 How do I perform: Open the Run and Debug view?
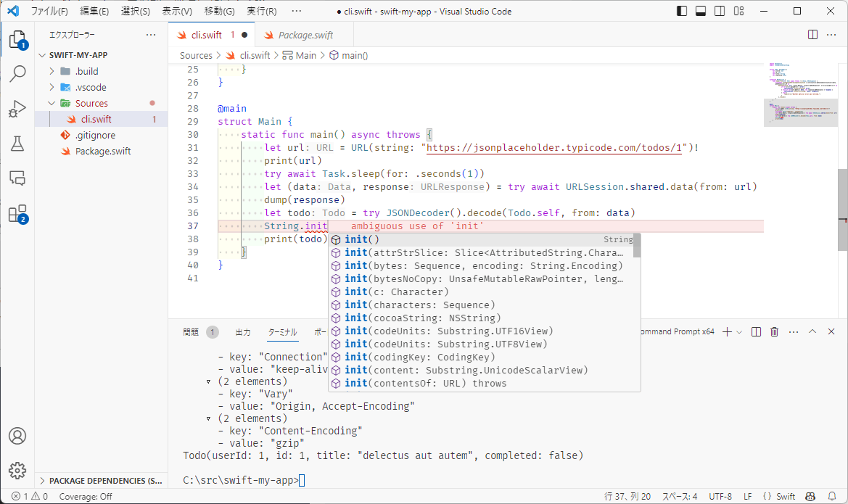click(x=18, y=109)
